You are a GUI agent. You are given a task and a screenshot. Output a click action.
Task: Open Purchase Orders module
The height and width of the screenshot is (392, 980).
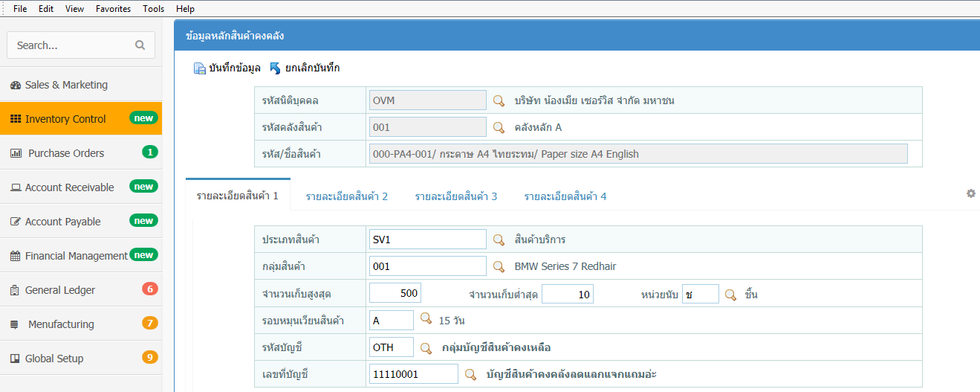click(x=81, y=153)
